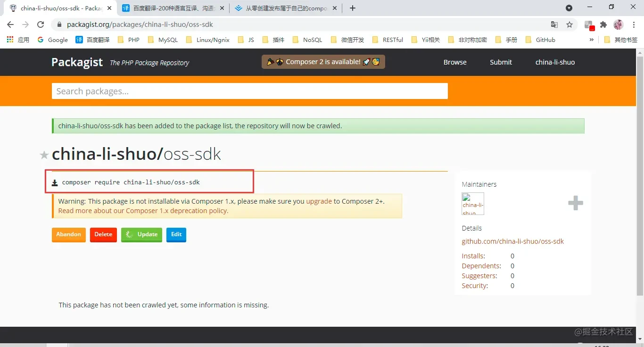
Task: Open the Chrome three-dot menu
Action: 634,25
